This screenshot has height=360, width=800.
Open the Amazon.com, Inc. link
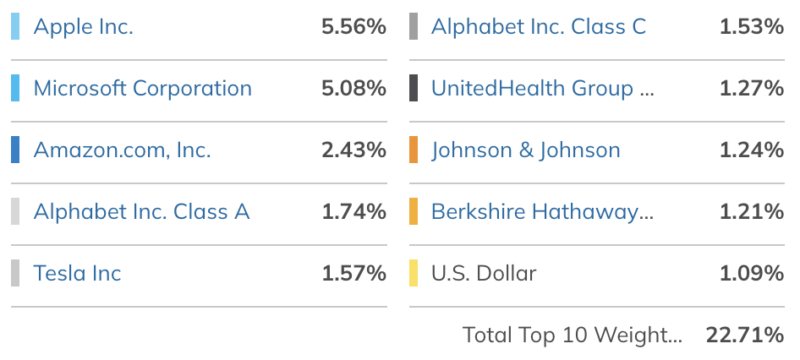122,150
